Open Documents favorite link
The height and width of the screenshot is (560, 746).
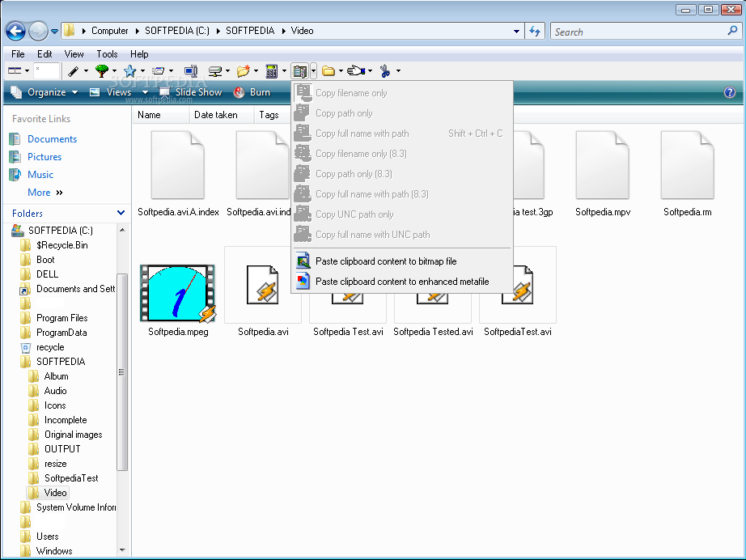tap(52, 139)
